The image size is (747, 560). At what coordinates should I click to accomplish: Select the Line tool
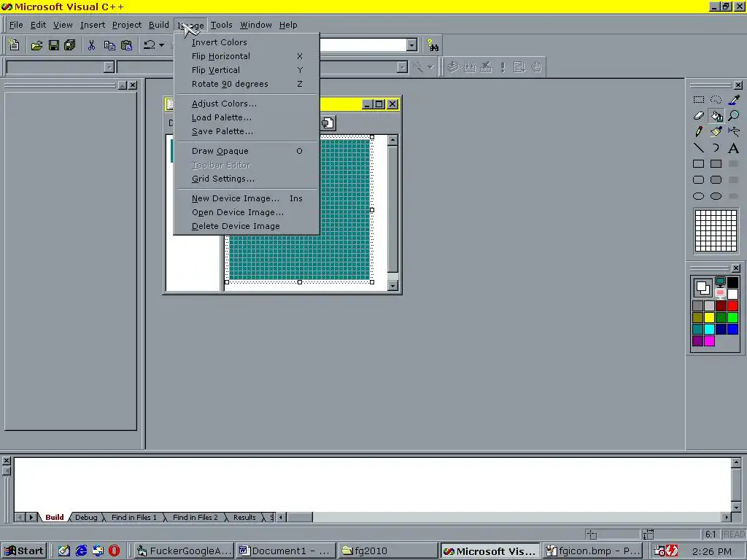pyautogui.click(x=698, y=147)
